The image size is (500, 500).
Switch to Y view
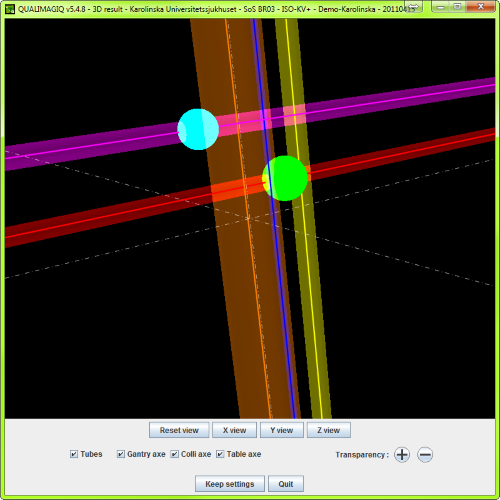click(282, 430)
